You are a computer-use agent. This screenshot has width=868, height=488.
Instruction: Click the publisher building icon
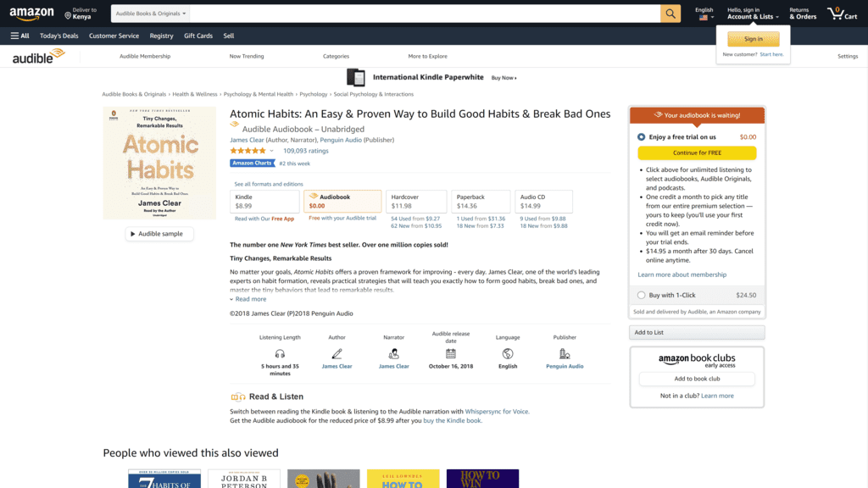[x=564, y=353]
